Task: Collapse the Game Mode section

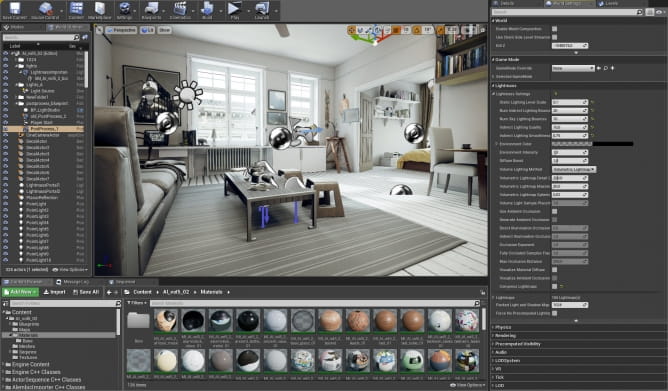Action: pos(493,60)
